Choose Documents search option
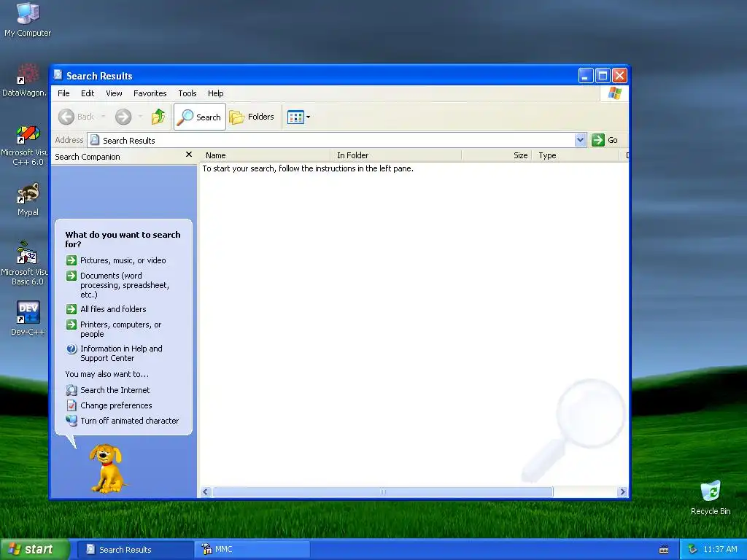Image resolution: width=747 pixels, height=560 pixels. click(x=124, y=285)
